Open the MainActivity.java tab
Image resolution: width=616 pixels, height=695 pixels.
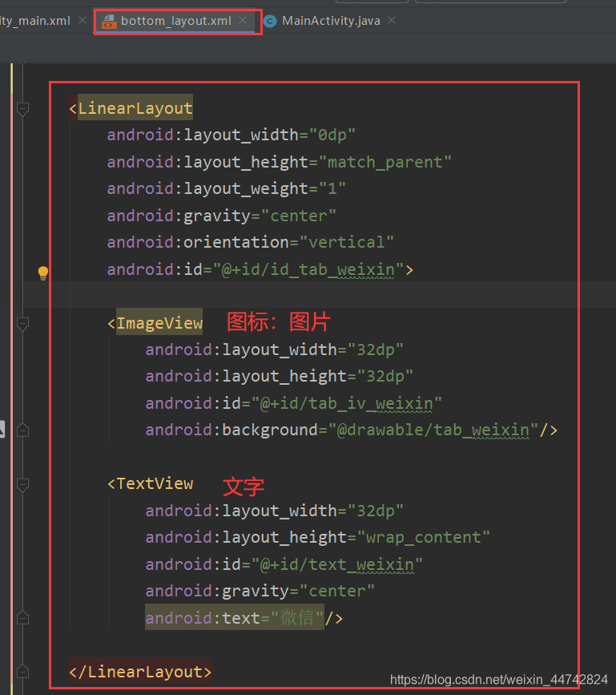(331, 21)
